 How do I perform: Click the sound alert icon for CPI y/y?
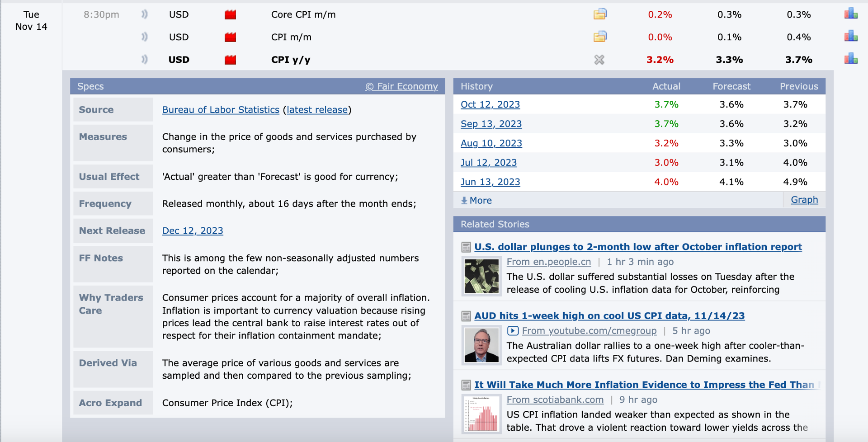[x=144, y=60]
